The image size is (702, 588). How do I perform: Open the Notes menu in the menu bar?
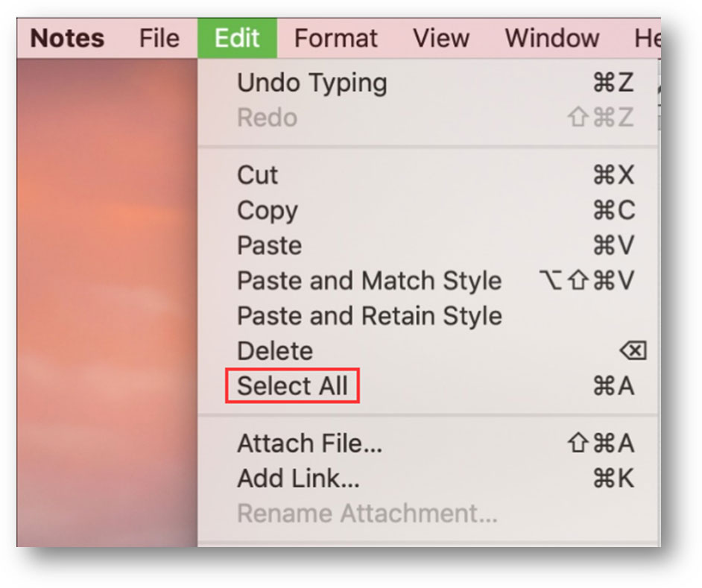[66, 38]
